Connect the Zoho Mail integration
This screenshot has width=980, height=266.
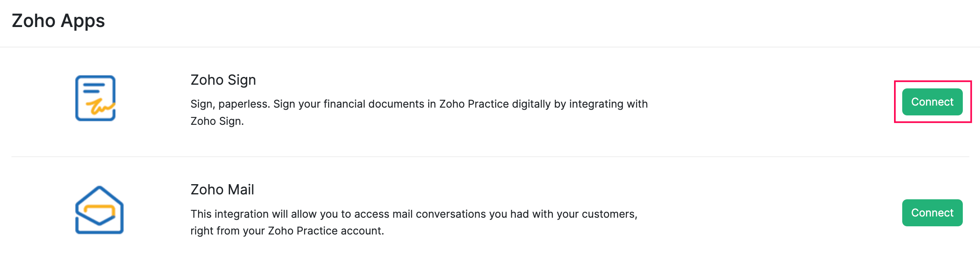pyautogui.click(x=932, y=212)
